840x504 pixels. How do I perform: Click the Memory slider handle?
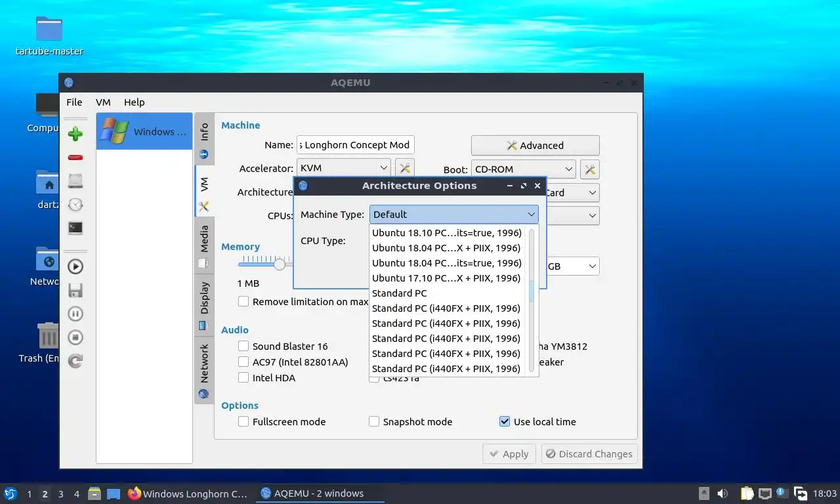[280, 264]
